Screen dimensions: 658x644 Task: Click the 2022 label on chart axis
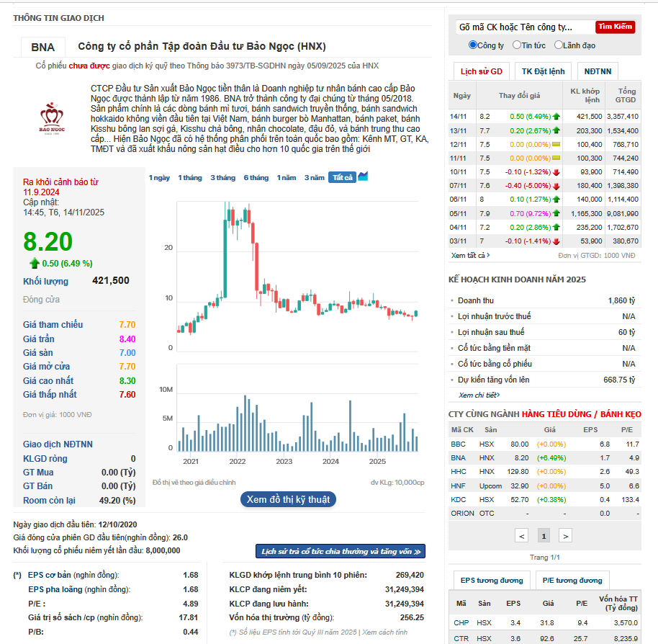(238, 461)
